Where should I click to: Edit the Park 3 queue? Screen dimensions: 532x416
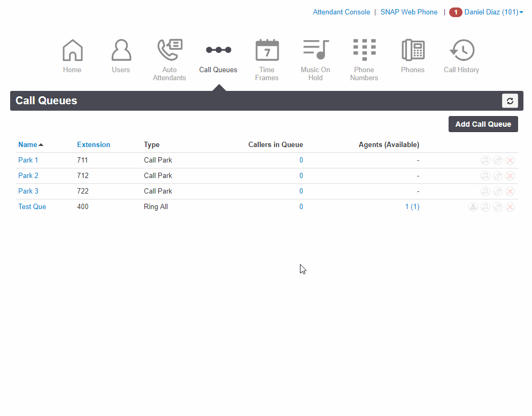(498, 191)
